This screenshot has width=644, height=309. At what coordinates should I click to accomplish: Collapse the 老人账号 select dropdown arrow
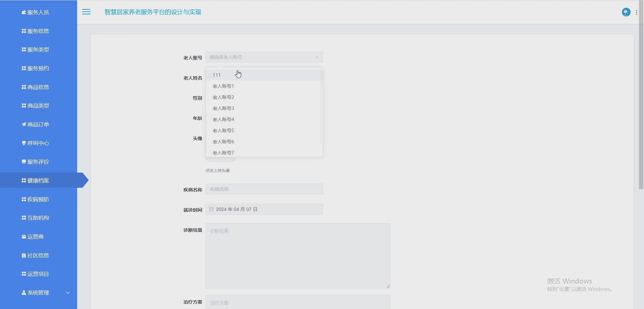click(x=317, y=57)
